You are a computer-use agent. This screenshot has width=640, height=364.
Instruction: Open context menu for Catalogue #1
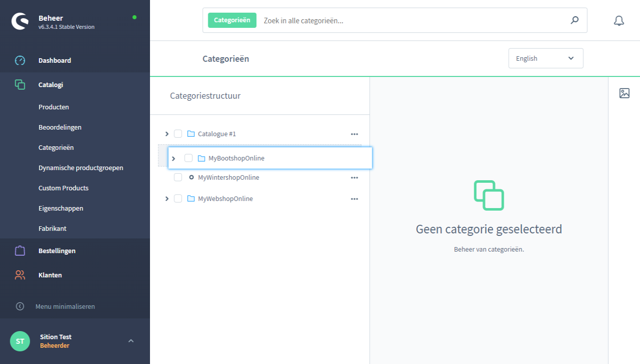pyautogui.click(x=354, y=134)
